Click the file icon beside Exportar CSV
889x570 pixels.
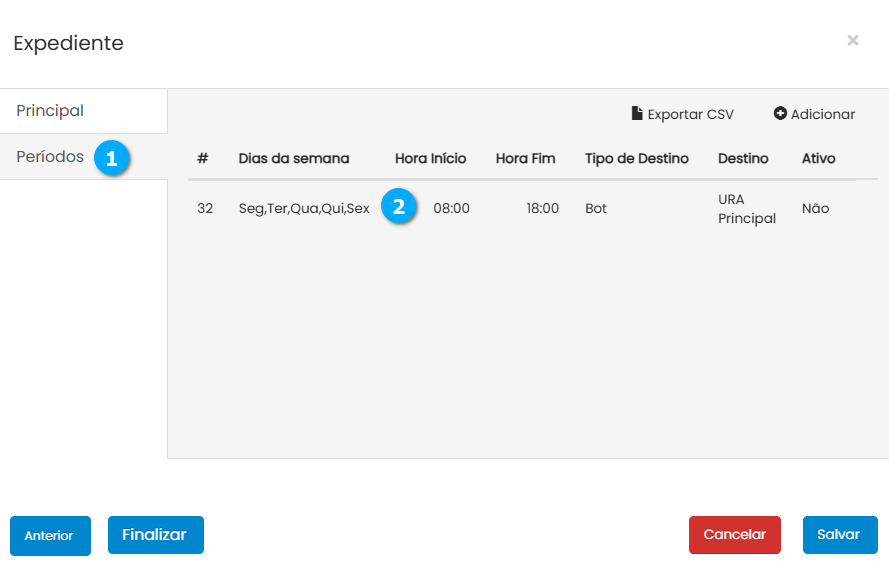tap(637, 114)
